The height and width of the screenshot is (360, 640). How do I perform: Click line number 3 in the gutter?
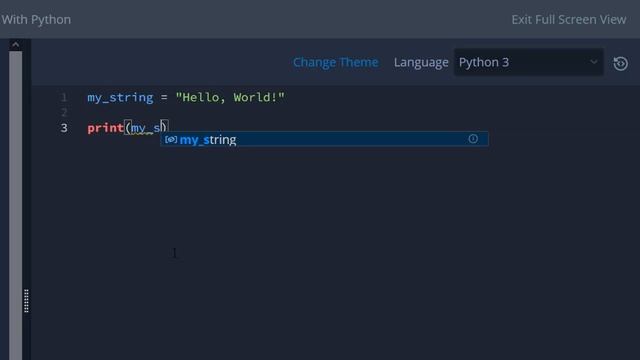click(x=64, y=128)
